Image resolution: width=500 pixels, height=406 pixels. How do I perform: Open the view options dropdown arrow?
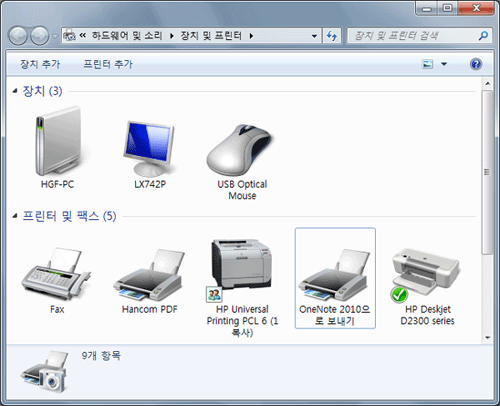point(444,64)
